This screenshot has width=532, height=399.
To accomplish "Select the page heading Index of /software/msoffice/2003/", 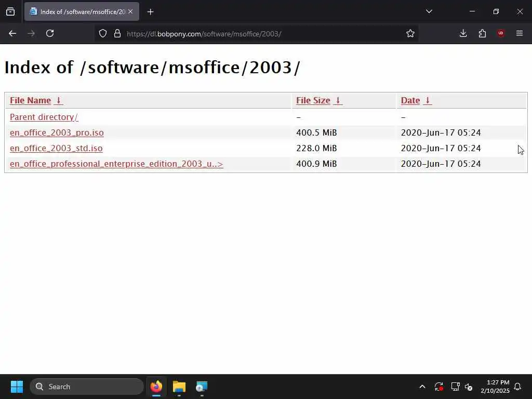I will click(152, 68).
